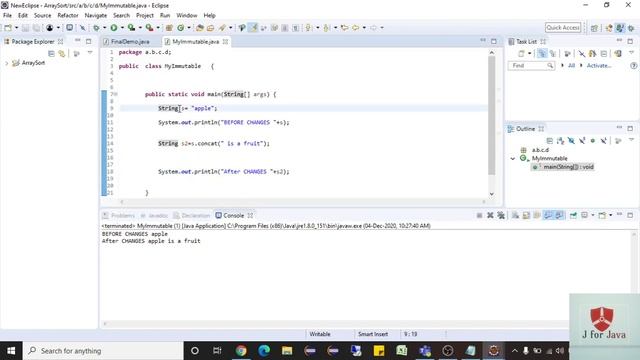This screenshot has width=640, height=360.
Task: Click Terminate stop square in Console
Action: 479,215
